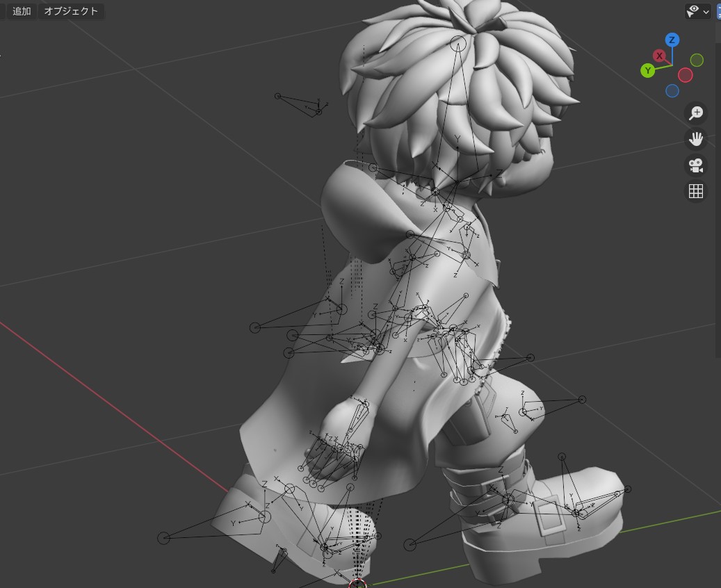Image resolution: width=721 pixels, height=588 pixels.
Task: Toggle perspective/orthographic with the grid icon
Action: coord(696,191)
